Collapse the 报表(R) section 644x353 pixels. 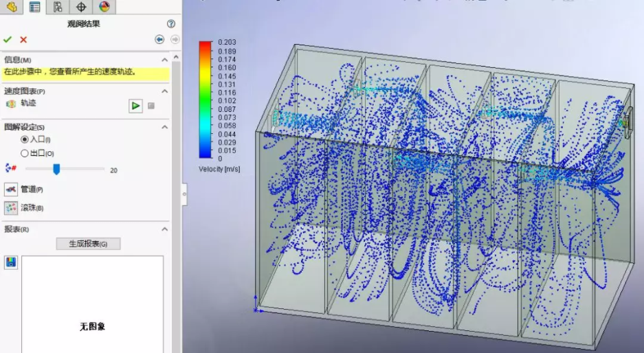pyautogui.click(x=165, y=229)
